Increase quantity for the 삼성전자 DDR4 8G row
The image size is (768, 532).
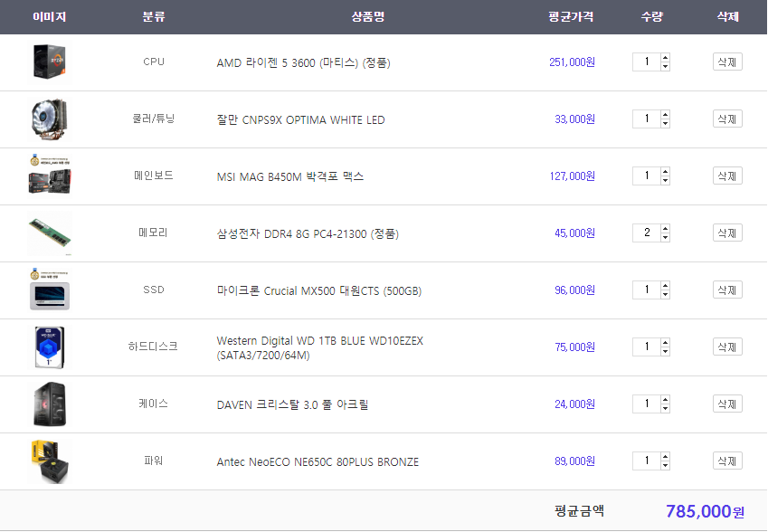tap(665, 228)
